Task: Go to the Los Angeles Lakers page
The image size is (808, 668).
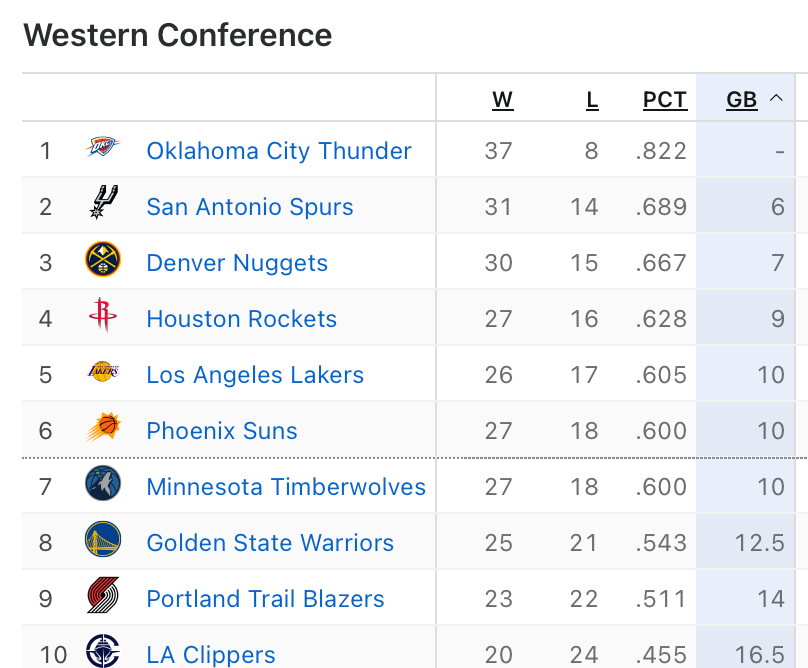Action: [255, 375]
